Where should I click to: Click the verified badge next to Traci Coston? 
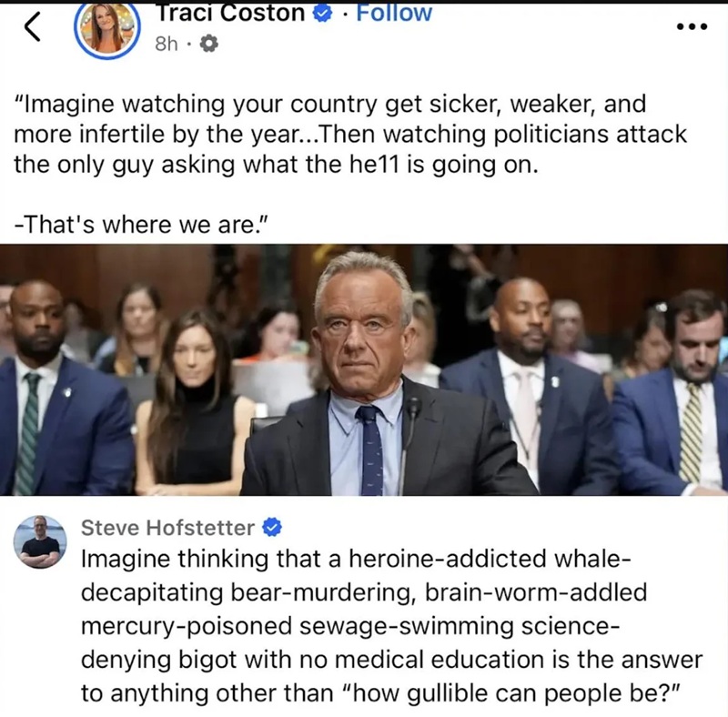323,14
